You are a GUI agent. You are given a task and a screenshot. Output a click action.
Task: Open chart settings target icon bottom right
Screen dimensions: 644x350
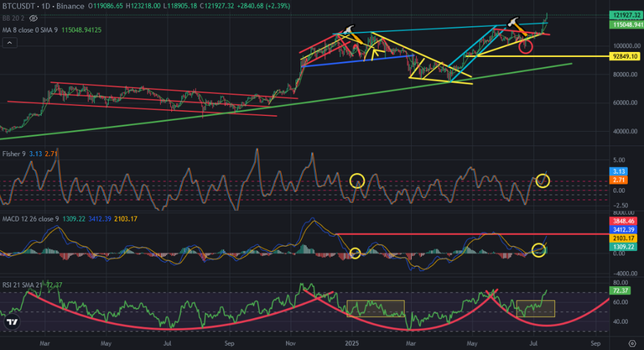tap(632, 343)
